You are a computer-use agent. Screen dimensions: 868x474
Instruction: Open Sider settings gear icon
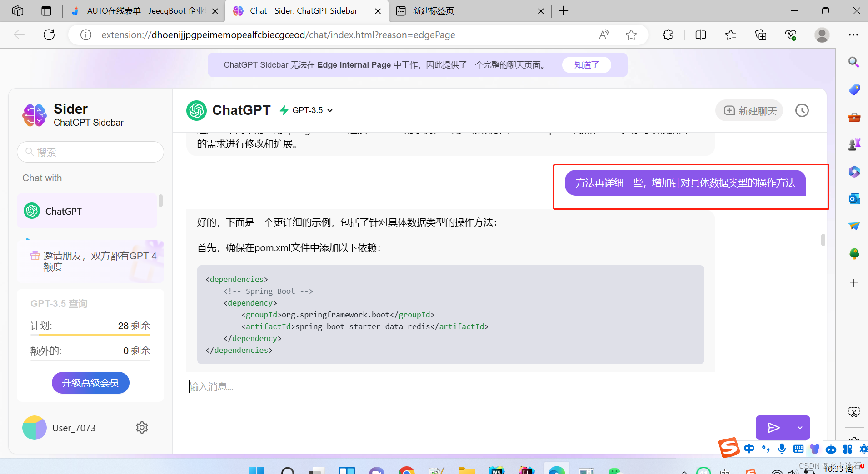click(x=142, y=428)
